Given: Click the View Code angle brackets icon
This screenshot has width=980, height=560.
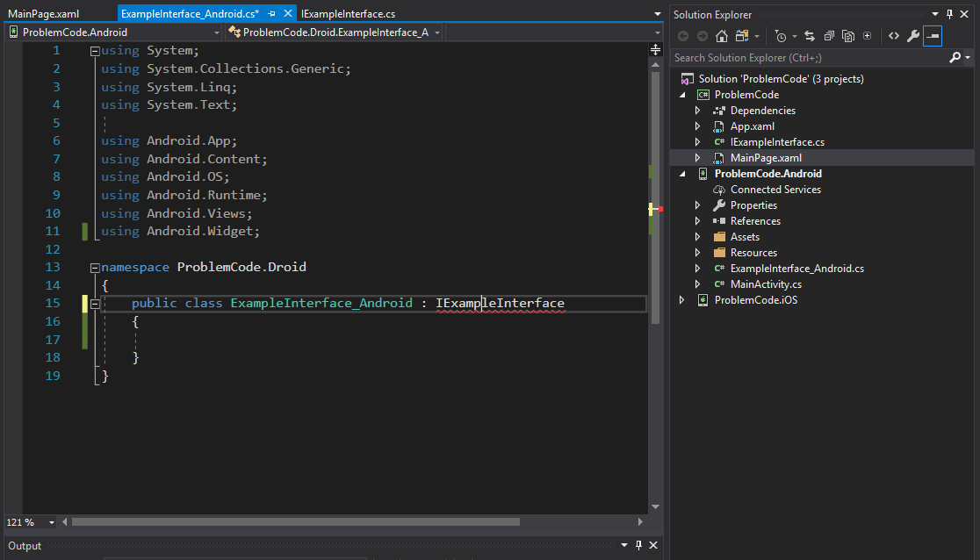Looking at the screenshot, I should click(x=894, y=36).
